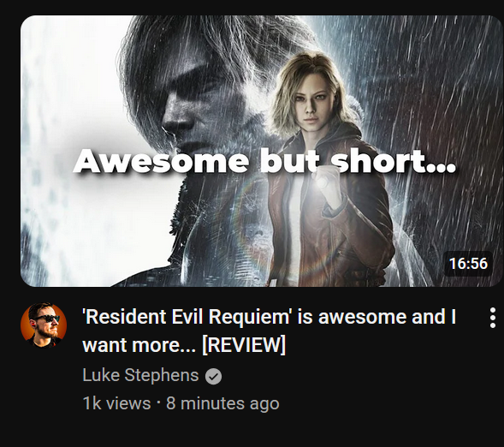
Task: Click the 16:56 duration badge
Action: pos(468,264)
